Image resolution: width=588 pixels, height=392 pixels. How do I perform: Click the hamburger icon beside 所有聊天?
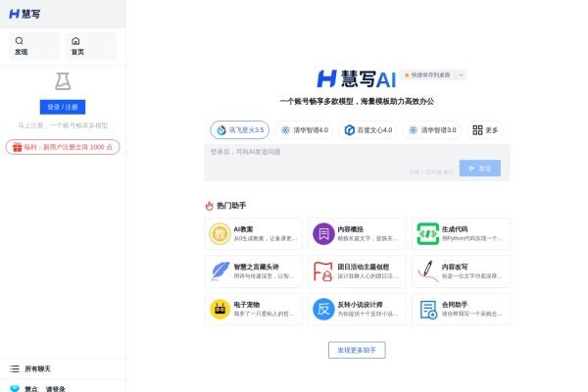coord(15,368)
